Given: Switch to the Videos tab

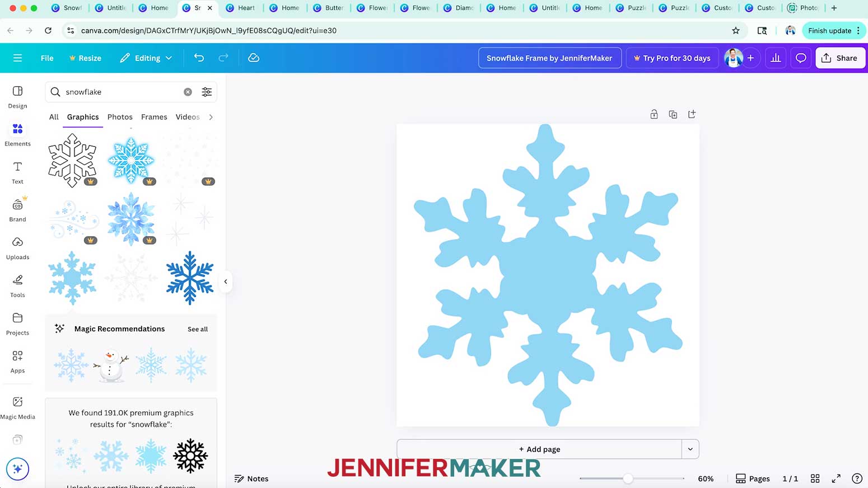Looking at the screenshot, I should 188,117.
